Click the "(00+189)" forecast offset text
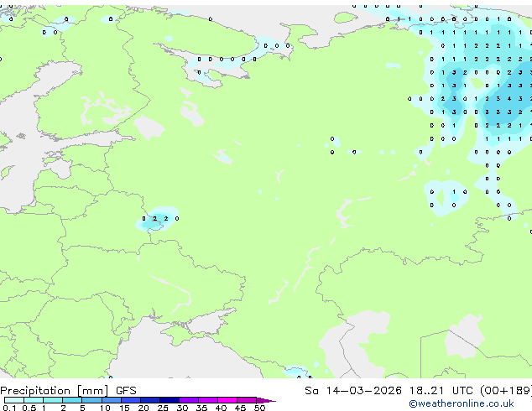The width and height of the screenshot is (532, 411). coord(506,391)
